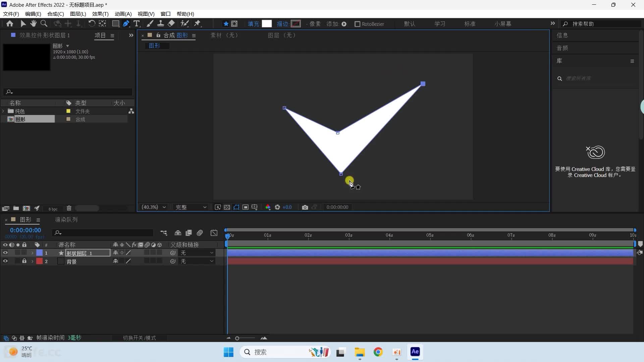Switch to the 小屏幕 workspace

point(503,24)
